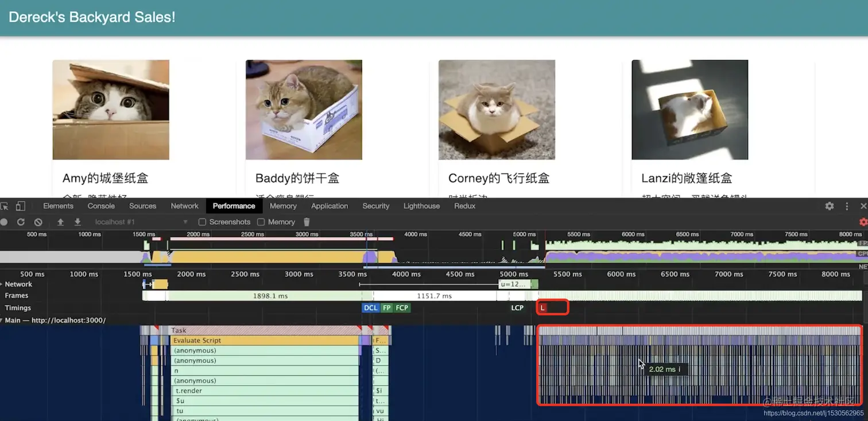
Task: Enable the Memory checkbox in toolbar
Action: (261, 222)
